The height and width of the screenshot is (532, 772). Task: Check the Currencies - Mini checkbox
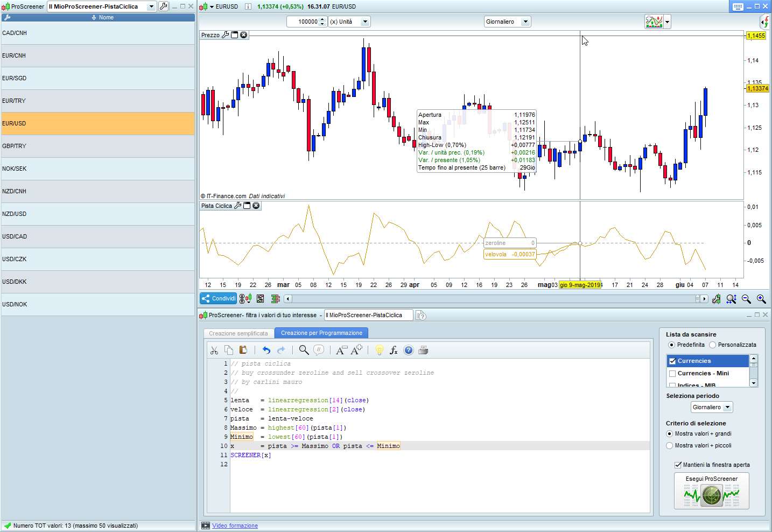(672, 373)
